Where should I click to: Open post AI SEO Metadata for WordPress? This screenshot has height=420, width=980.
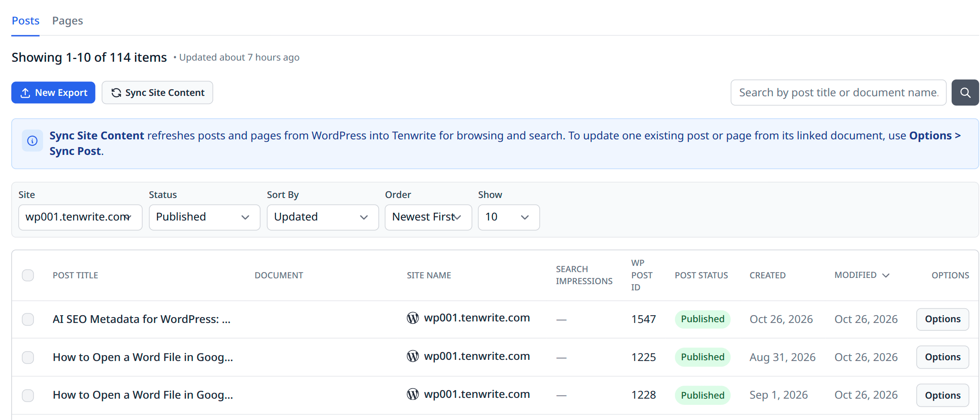coord(142,319)
